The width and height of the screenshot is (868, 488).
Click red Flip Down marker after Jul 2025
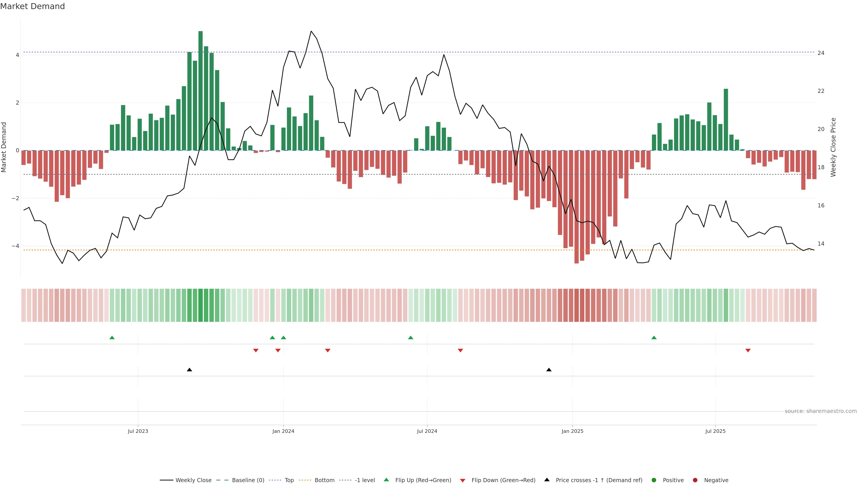(748, 351)
